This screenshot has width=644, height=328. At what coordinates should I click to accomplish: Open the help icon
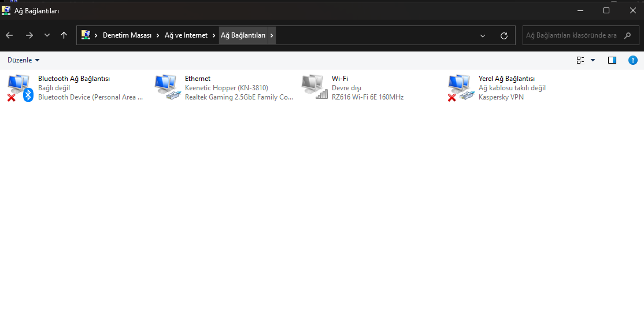click(633, 60)
